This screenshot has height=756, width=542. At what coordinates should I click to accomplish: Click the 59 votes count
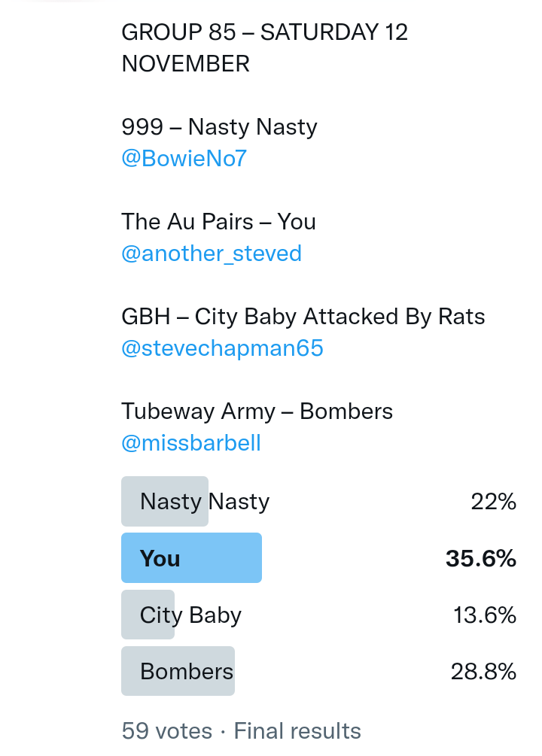tap(166, 730)
